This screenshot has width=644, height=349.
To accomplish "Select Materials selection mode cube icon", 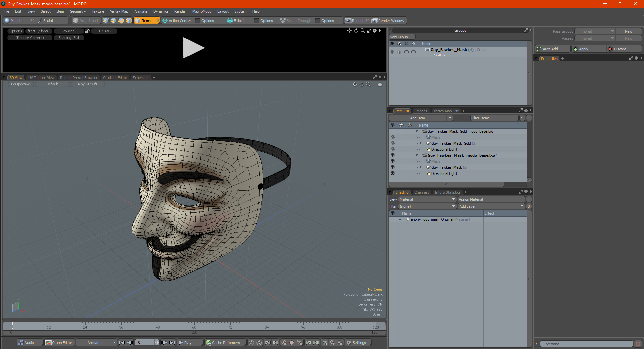I will tap(129, 21).
